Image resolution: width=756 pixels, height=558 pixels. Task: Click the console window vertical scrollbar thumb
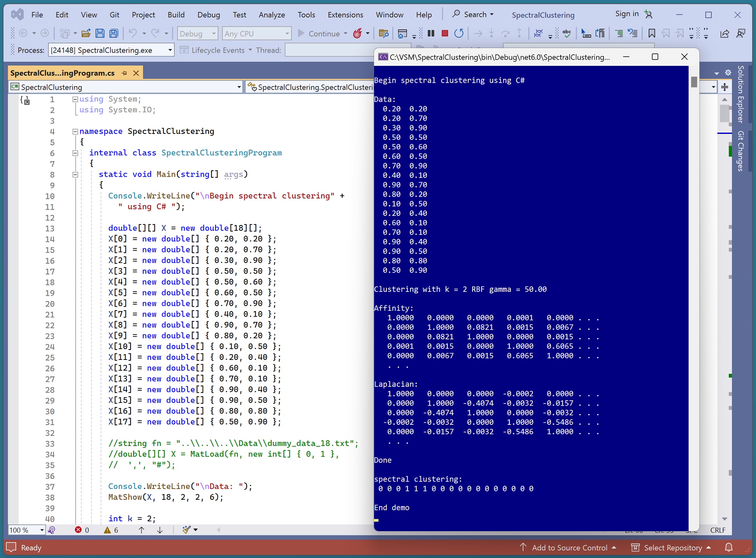694,82
